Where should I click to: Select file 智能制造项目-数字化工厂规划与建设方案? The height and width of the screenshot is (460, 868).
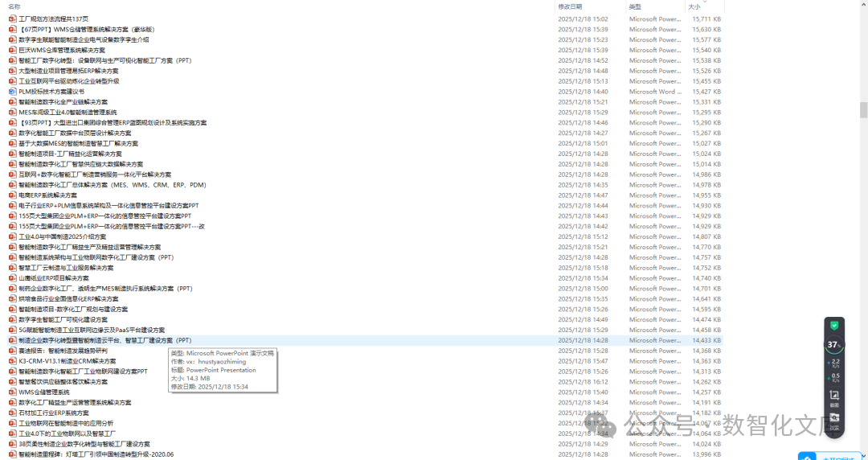pyautogui.click(x=73, y=310)
